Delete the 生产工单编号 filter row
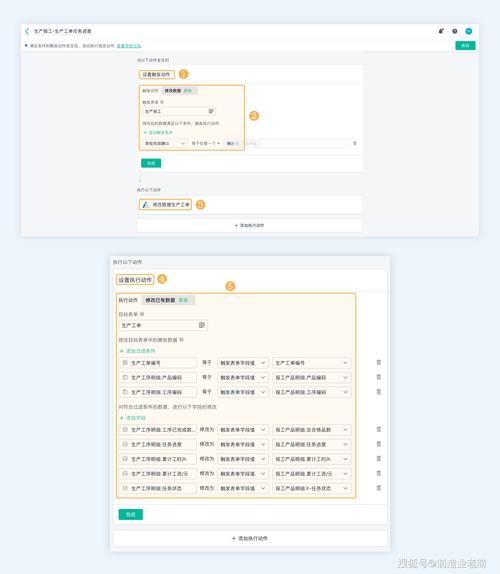 (379, 362)
